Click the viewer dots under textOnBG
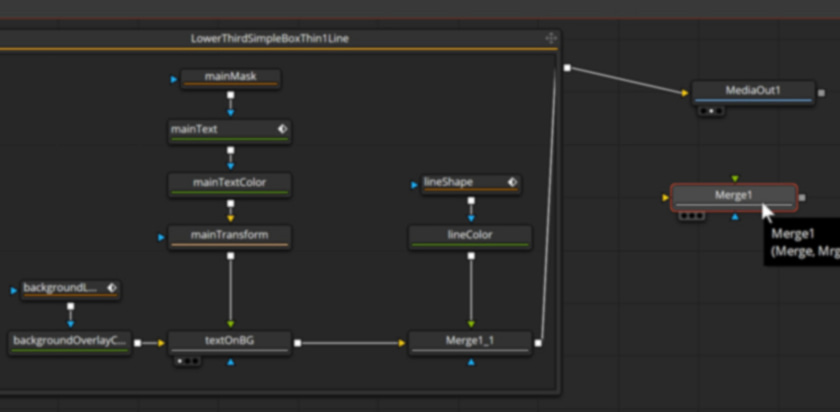The image size is (840, 412). 187,361
